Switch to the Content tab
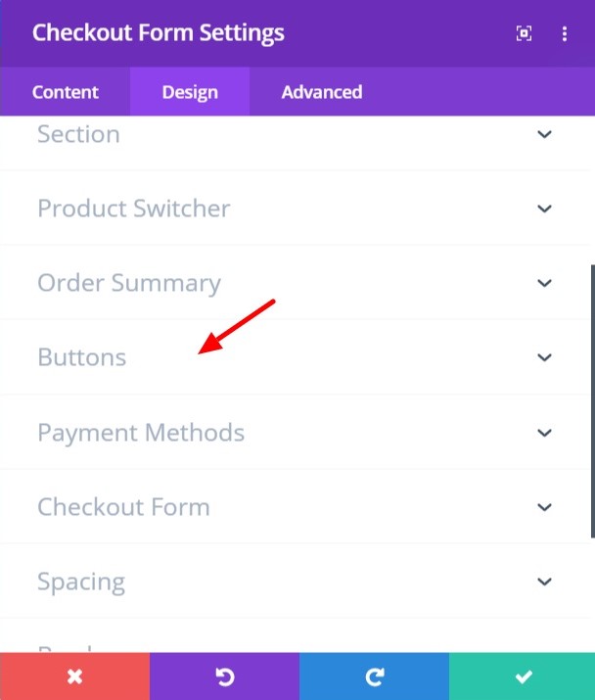Screen dimensions: 595x700 pyautogui.click(x=66, y=92)
